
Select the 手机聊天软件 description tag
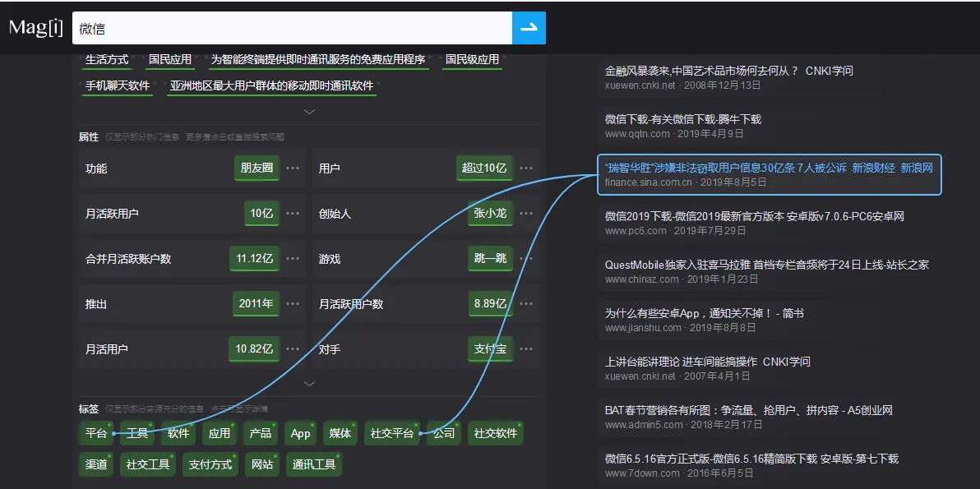point(118,86)
